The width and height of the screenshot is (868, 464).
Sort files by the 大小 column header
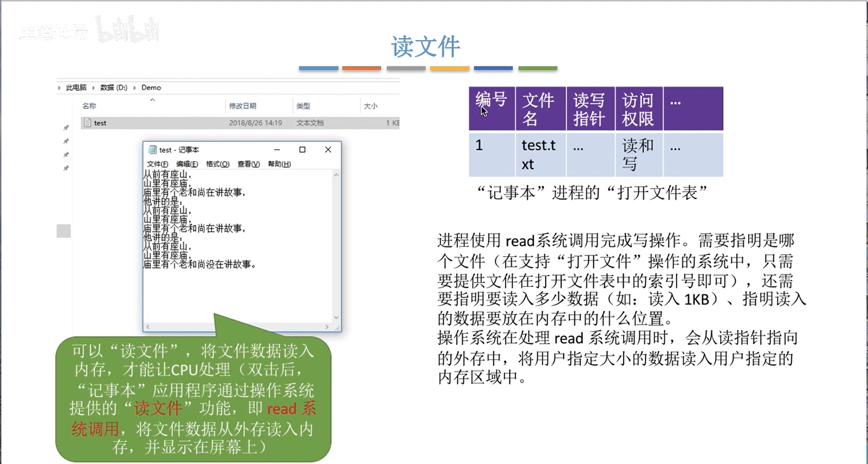pos(371,106)
